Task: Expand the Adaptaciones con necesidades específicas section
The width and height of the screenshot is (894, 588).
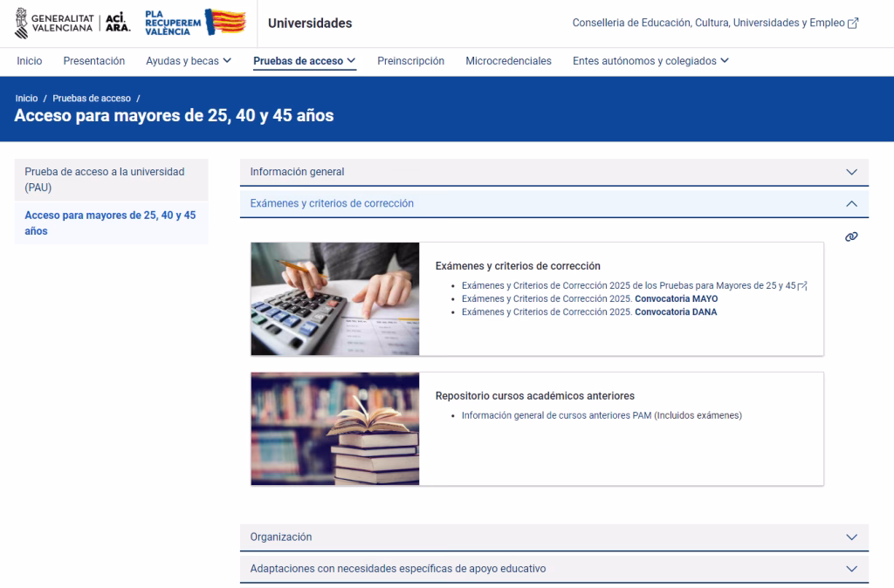Action: click(554, 568)
